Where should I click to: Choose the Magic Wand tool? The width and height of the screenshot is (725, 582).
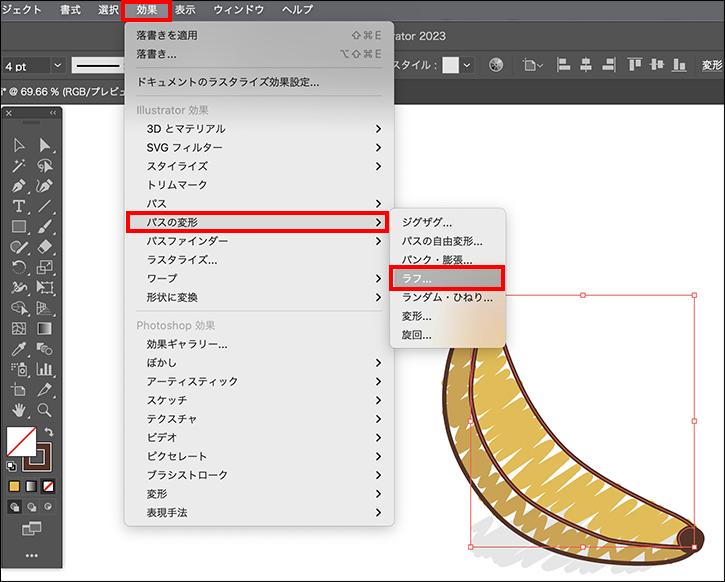[x=18, y=166]
